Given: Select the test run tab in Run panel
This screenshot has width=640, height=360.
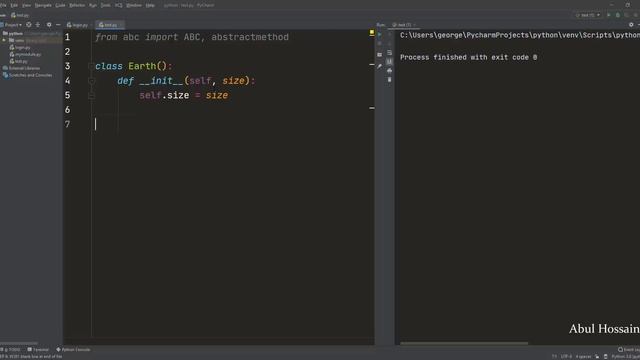Looking at the screenshot, I should [x=404, y=25].
